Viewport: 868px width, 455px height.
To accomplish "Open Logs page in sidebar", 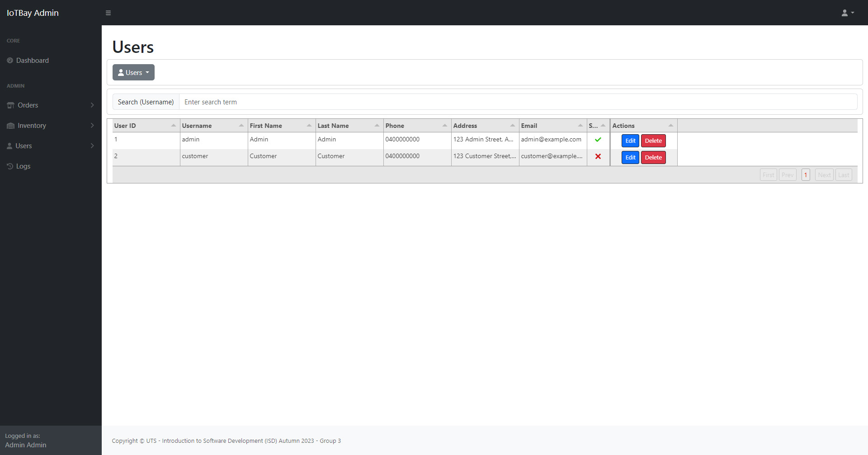I will coord(51,166).
